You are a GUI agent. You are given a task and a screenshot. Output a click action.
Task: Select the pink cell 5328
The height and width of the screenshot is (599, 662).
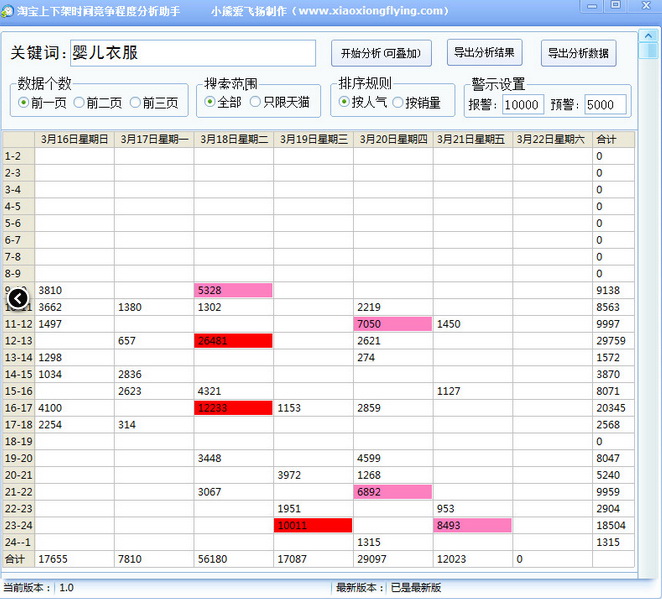pyautogui.click(x=233, y=290)
